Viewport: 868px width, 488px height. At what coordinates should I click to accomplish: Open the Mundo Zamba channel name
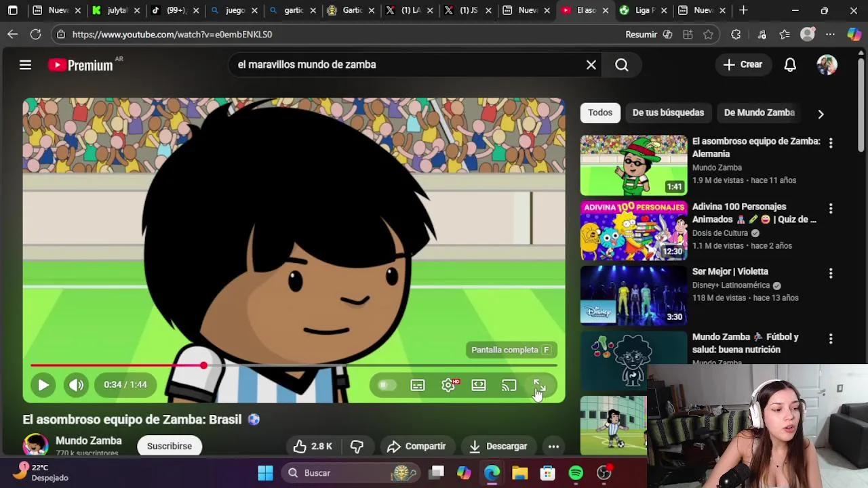click(88, 441)
